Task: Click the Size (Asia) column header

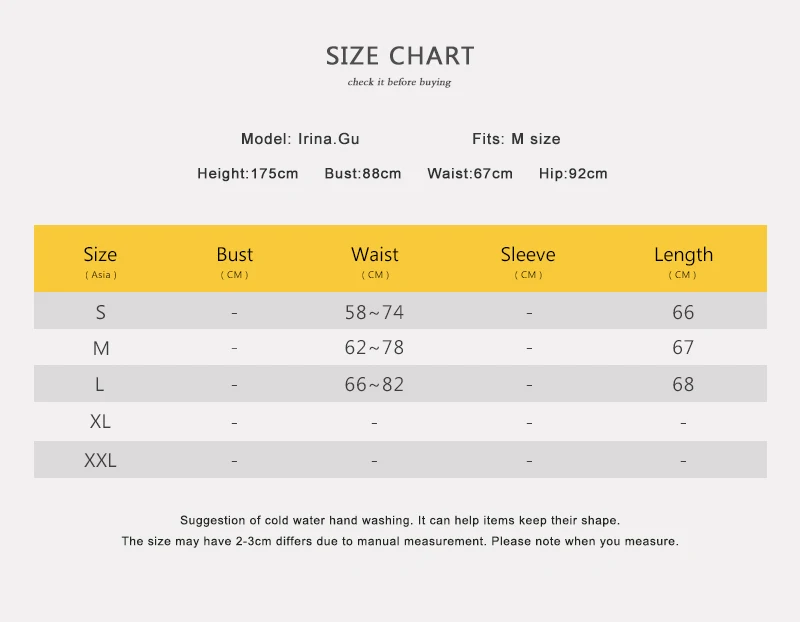Action: point(101,261)
